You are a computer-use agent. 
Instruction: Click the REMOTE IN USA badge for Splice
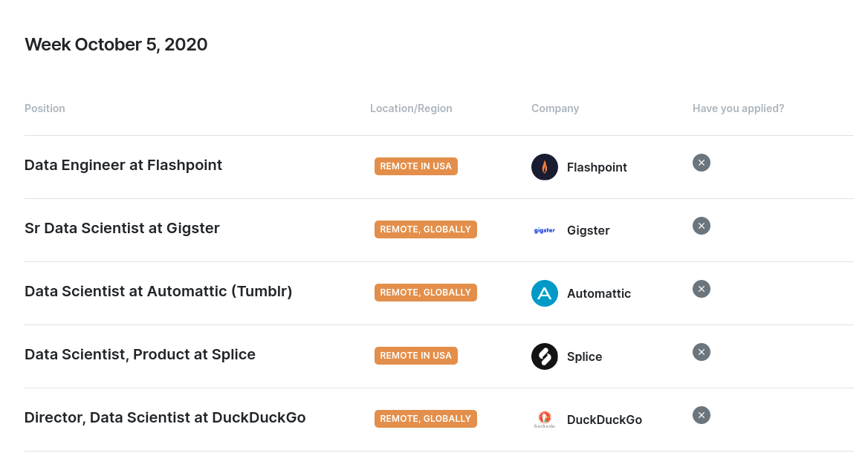pos(415,355)
